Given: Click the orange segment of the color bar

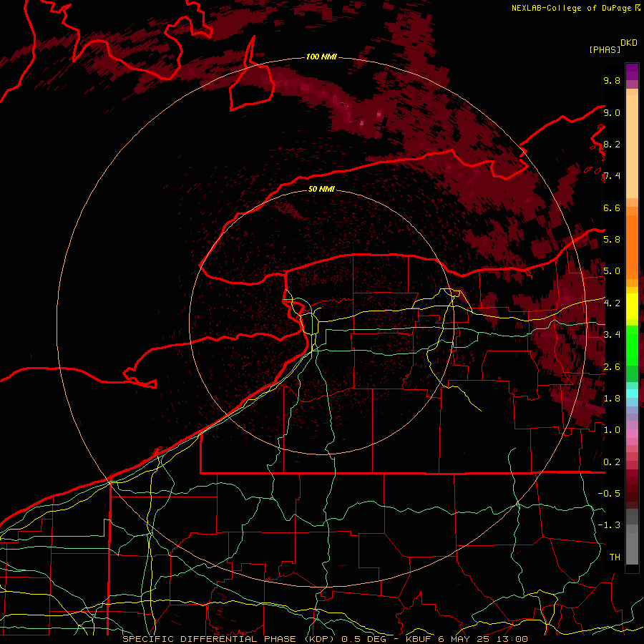Looking at the screenshot, I should coord(632,246).
